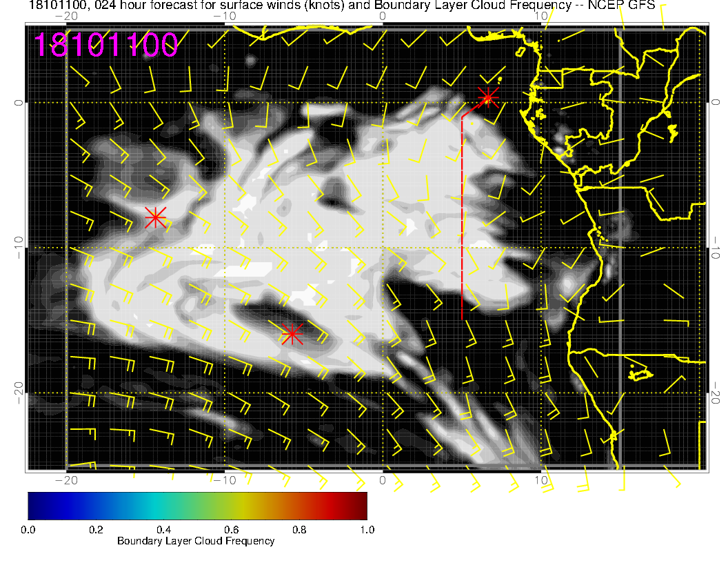Click the top axis -10 longitude label
The width and height of the screenshot is (728, 563).
(x=224, y=16)
